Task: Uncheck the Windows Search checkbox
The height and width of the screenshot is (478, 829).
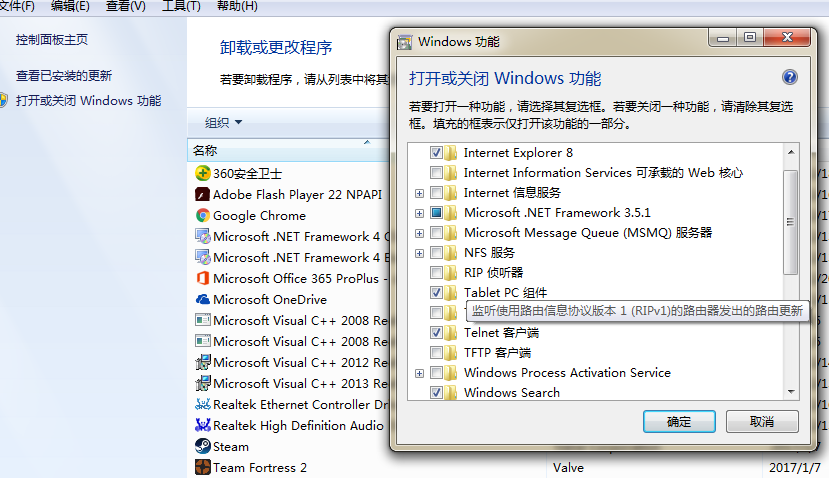Action: click(436, 393)
